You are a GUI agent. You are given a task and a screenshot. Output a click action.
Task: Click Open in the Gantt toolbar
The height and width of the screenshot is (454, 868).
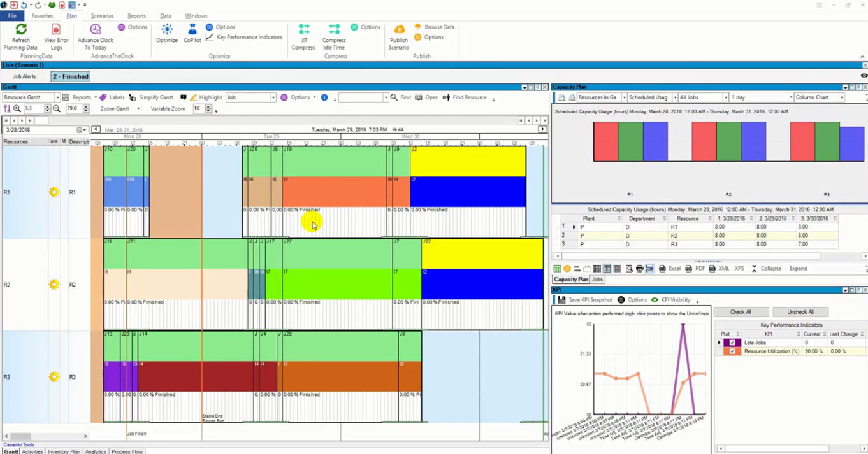click(426, 97)
